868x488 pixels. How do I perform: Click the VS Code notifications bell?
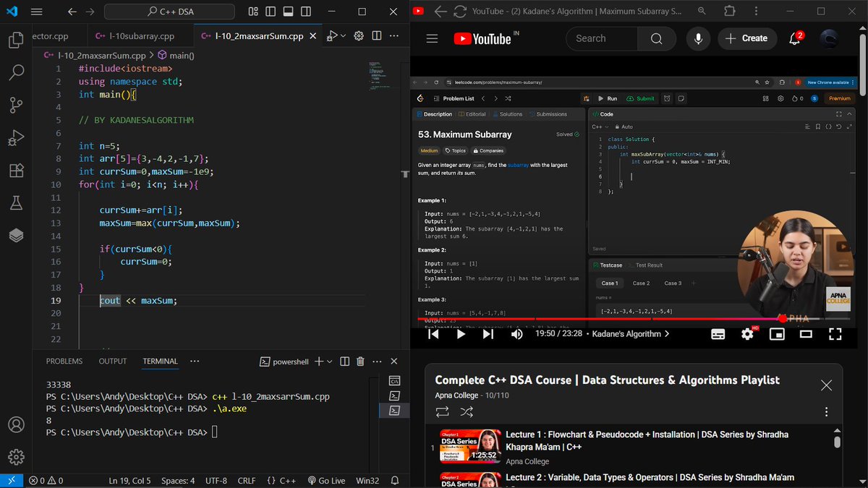coord(396,481)
